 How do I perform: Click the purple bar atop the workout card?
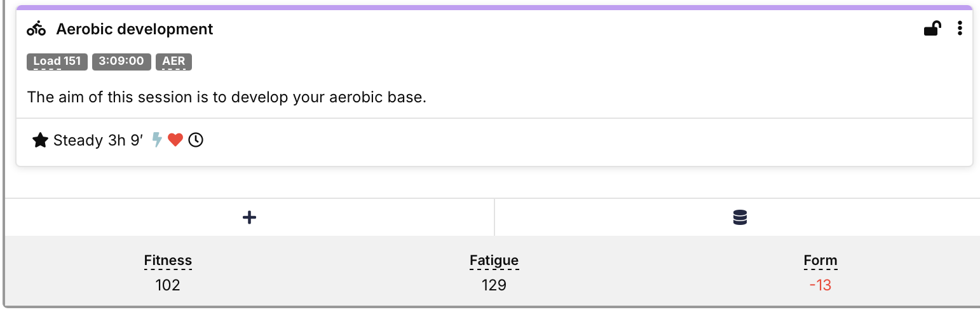[x=494, y=8]
